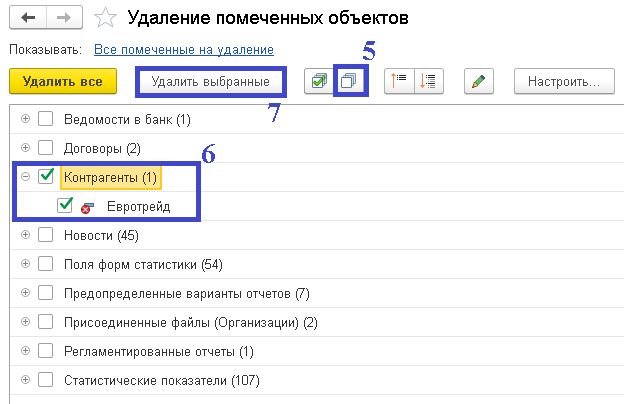The image size is (624, 404).
Task: Expand the Ведомости в банк group
Action: coord(25,119)
